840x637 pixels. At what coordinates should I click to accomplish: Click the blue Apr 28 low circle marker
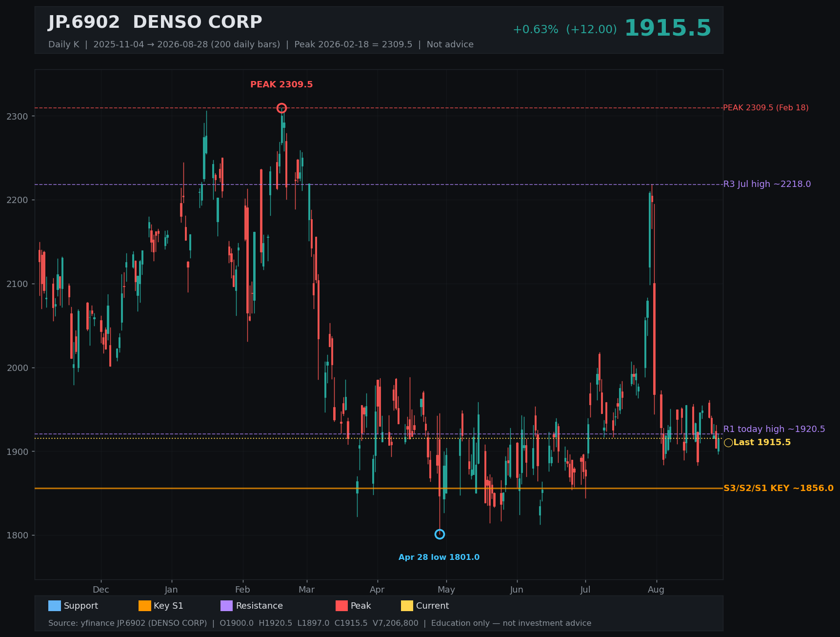click(440, 534)
